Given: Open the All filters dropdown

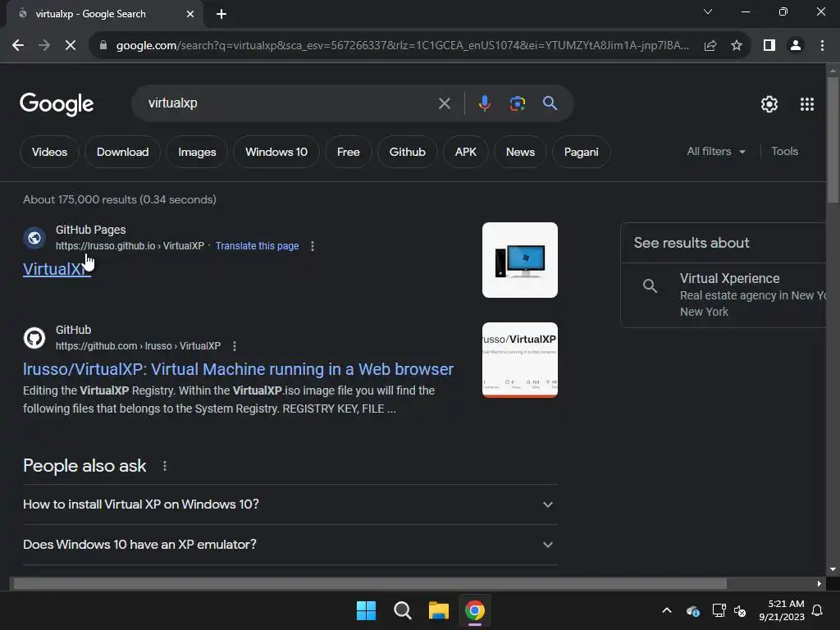Looking at the screenshot, I should 715,152.
